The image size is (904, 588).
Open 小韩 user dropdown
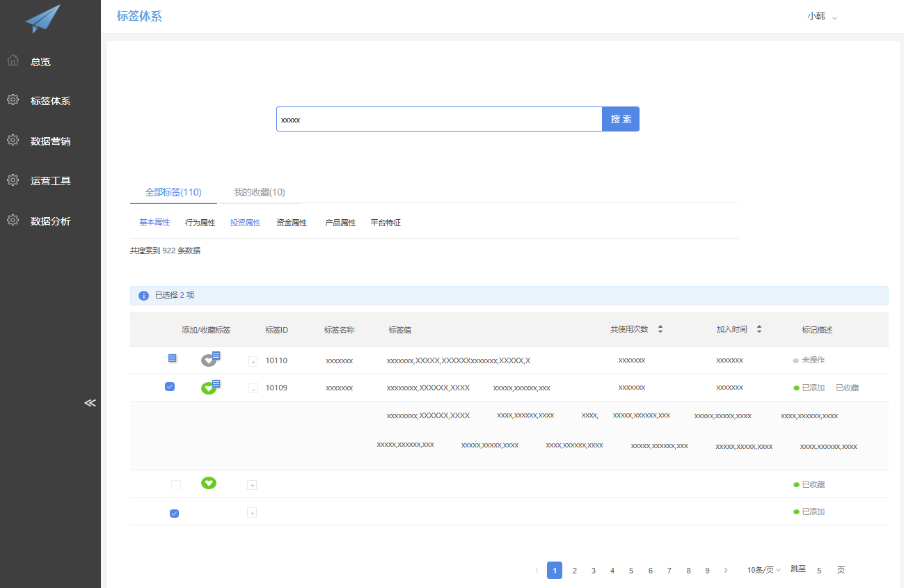pos(823,16)
